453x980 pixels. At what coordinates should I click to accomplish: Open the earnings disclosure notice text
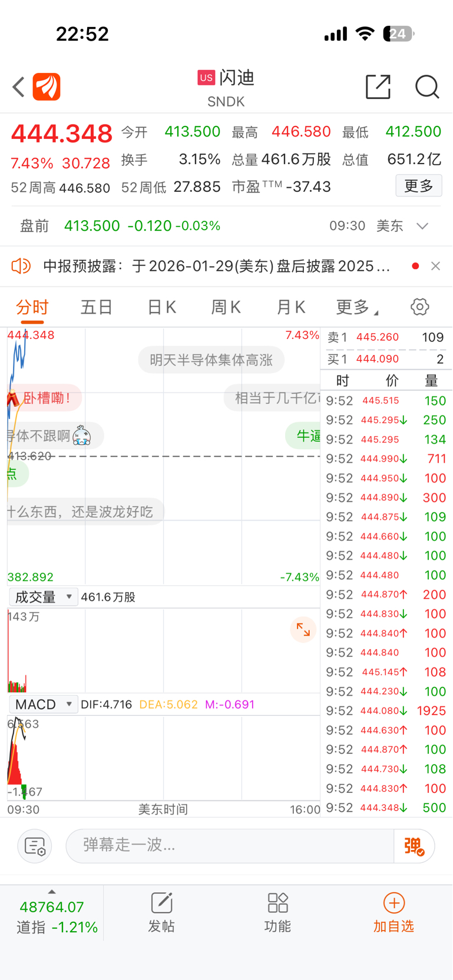217,266
